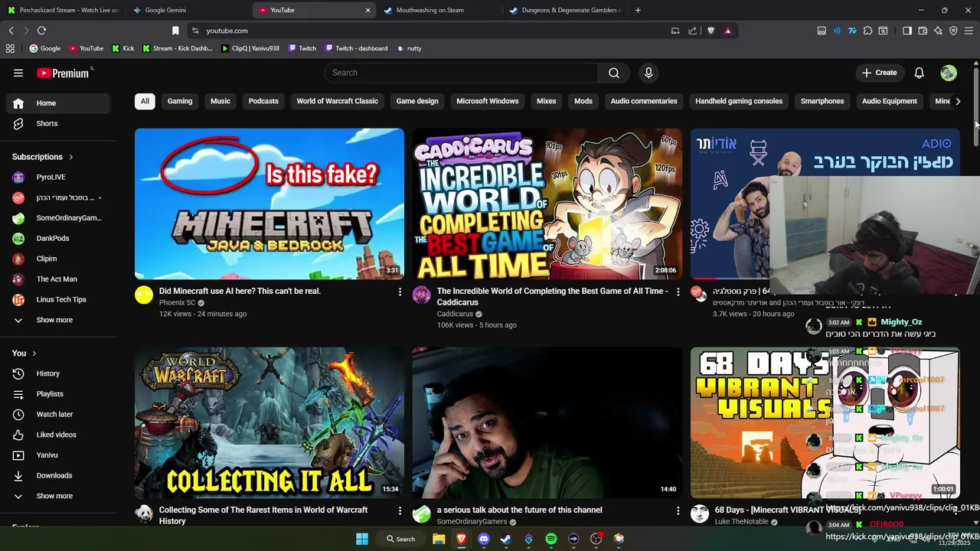Open Brave Rewards triangle icon
This screenshot has width=980, height=551.
tap(727, 31)
